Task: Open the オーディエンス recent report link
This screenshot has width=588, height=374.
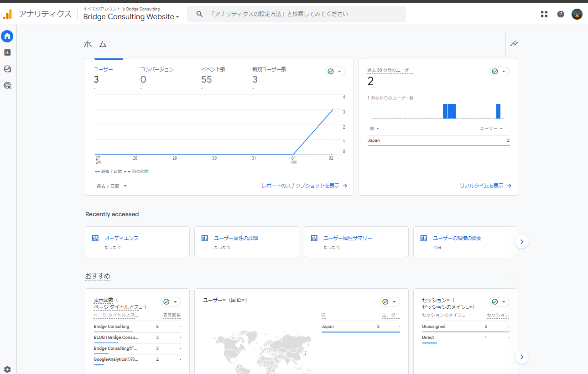Action: [121, 238]
